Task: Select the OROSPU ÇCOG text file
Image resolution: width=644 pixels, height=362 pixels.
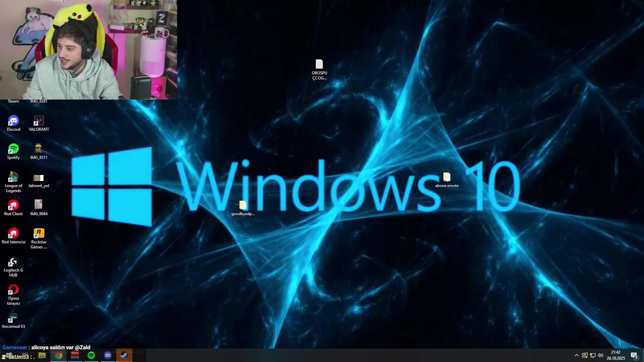Action: (319, 69)
